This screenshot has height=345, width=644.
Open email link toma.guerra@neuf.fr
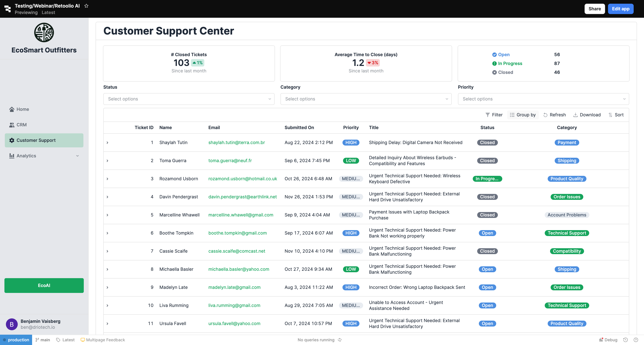(x=230, y=161)
